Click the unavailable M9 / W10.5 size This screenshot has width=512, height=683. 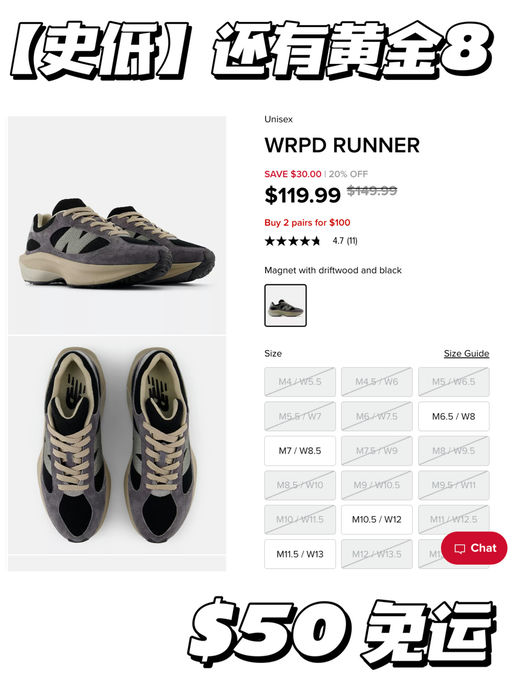click(376, 485)
